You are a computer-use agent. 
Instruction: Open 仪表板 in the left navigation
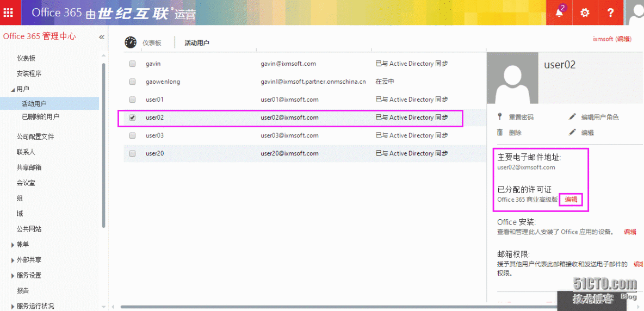(x=26, y=58)
